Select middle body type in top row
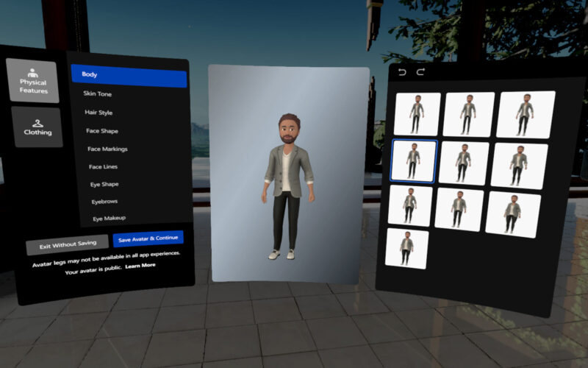The width and height of the screenshot is (588, 368). pos(469,114)
